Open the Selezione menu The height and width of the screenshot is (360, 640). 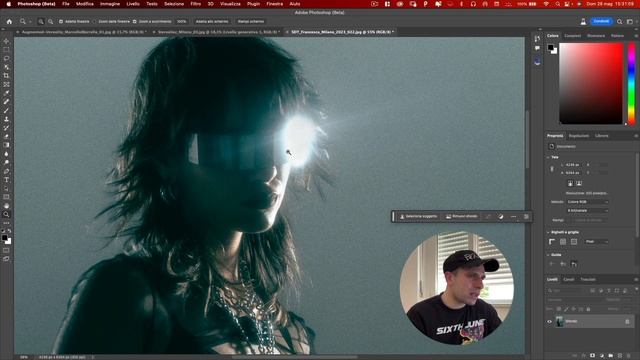pyautogui.click(x=174, y=4)
